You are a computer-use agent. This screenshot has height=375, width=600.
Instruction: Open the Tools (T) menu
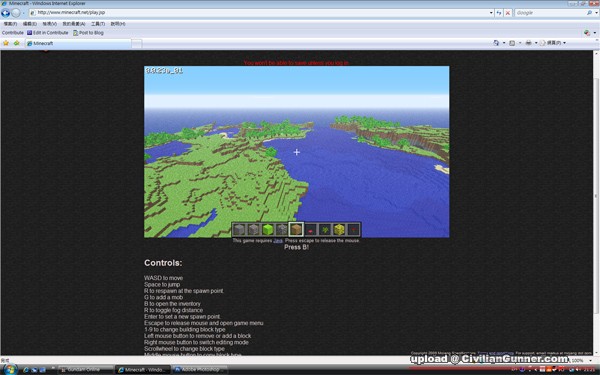98,24
